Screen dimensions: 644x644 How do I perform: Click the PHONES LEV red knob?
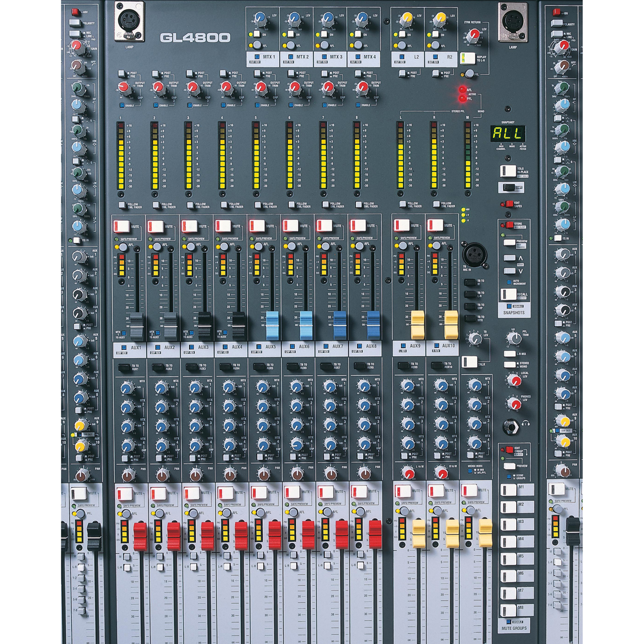point(514,403)
